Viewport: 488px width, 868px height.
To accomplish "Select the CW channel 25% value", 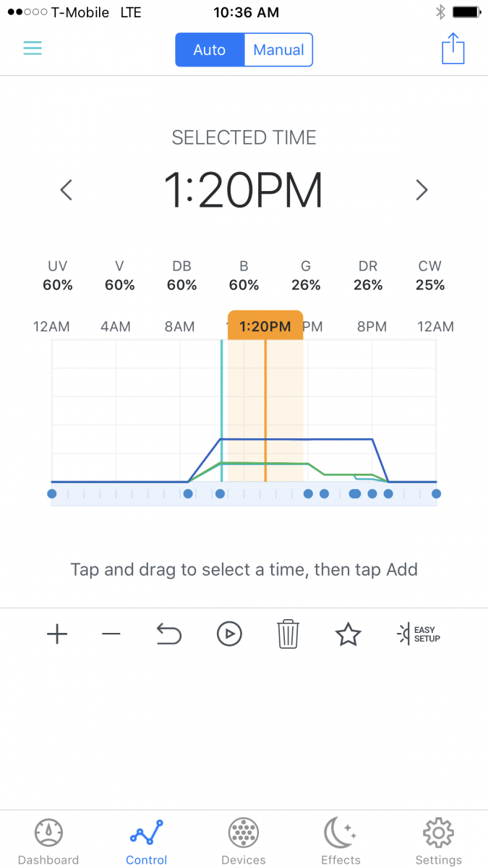I will [x=430, y=285].
